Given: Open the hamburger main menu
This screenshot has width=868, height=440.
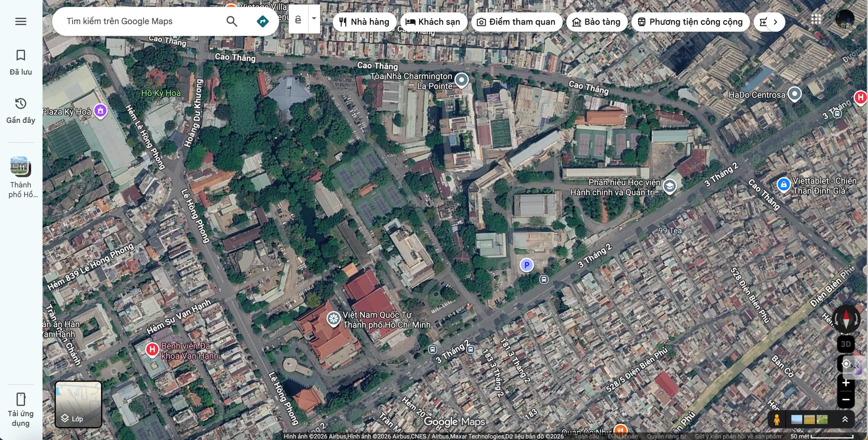Looking at the screenshot, I should click(21, 22).
